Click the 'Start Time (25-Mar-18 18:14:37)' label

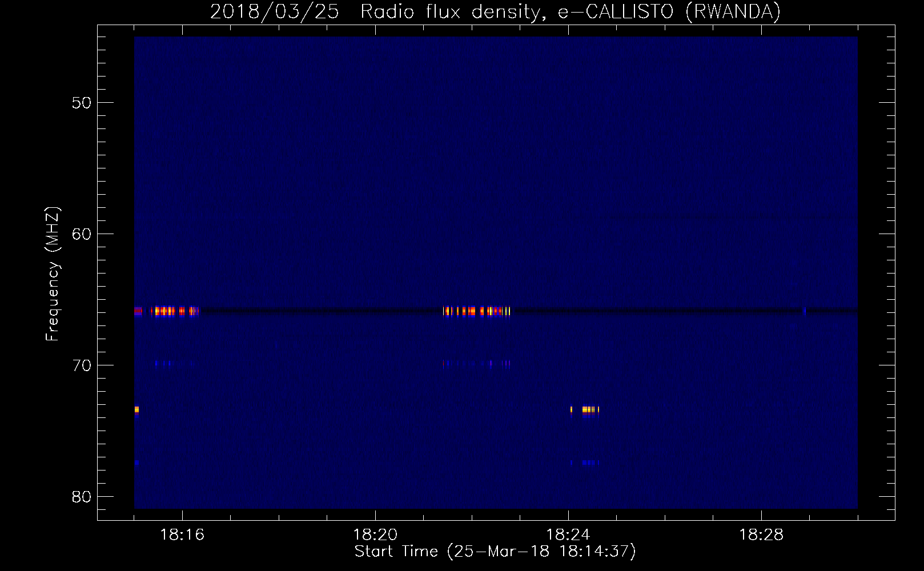tap(495, 551)
